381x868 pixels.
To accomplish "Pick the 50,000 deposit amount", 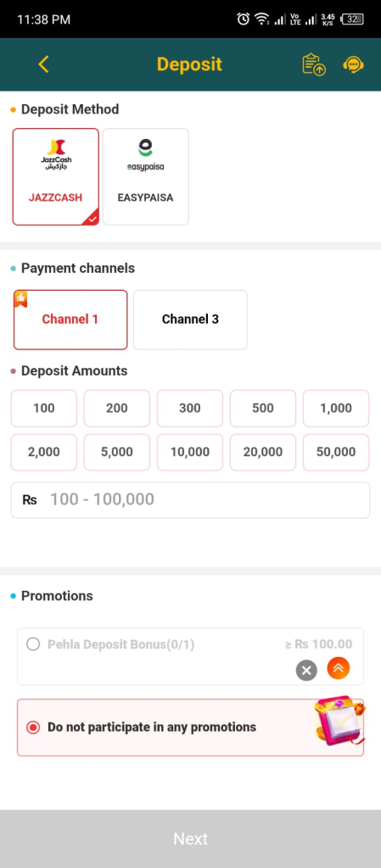I will 336,452.
